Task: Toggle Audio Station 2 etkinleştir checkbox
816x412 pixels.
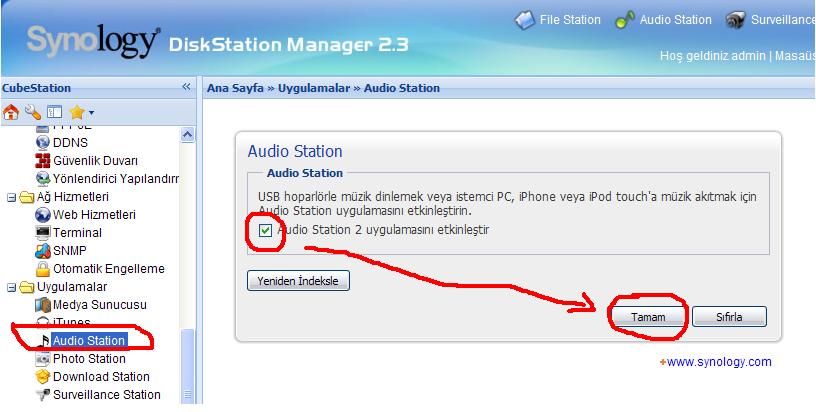Action: pyautogui.click(x=265, y=230)
